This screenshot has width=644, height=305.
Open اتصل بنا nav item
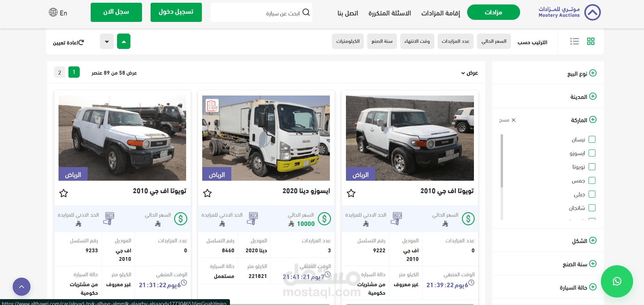pyautogui.click(x=348, y=13)
